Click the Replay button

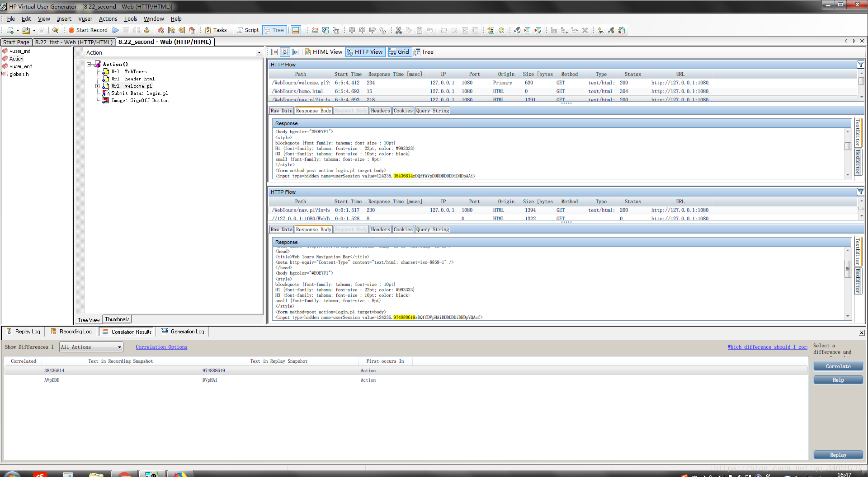pyautogui.click(x=838, y=455)
